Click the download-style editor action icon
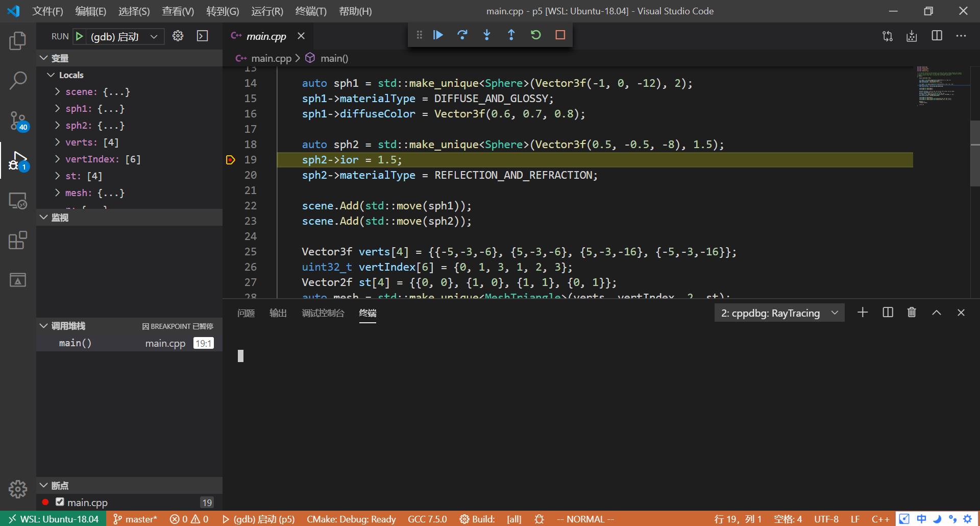 coord(912,36)
